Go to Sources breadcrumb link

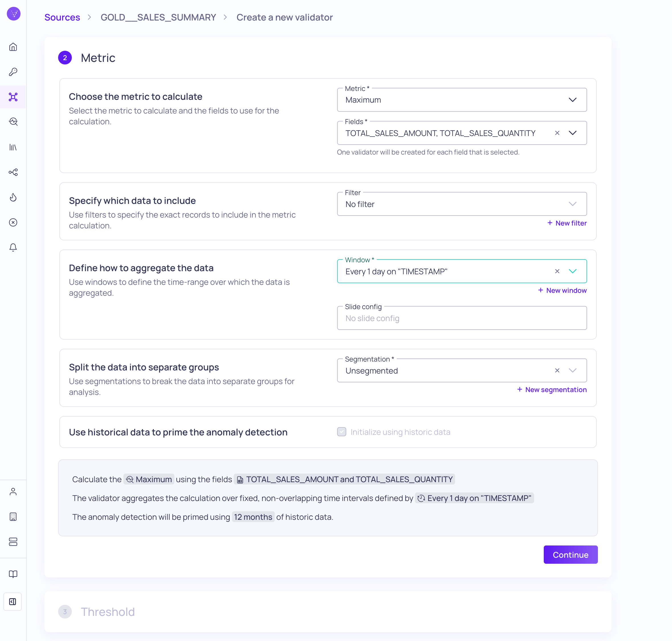click(62, 17)
